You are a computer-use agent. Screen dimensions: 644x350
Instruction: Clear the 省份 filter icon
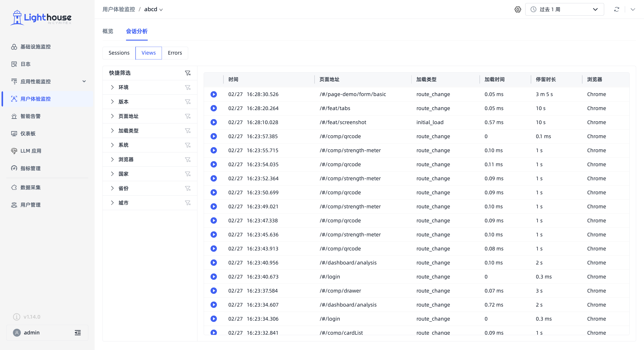(188, 189)
